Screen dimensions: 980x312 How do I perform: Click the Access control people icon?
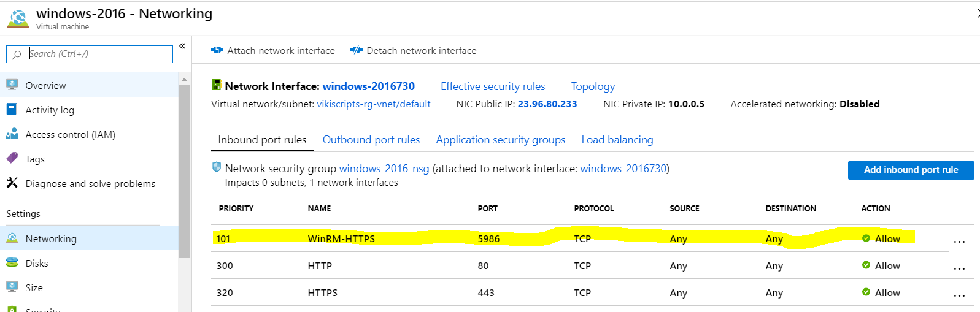pyautogui.click(x=12, y=134)
